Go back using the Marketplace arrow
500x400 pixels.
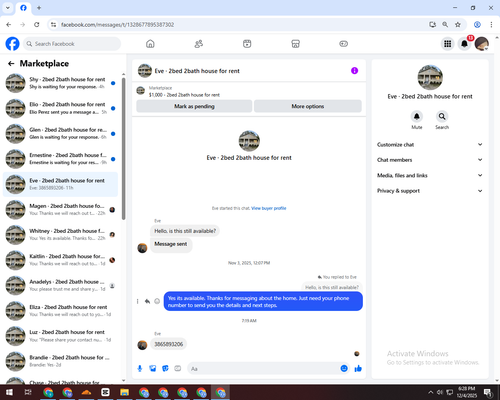(11, 63)
